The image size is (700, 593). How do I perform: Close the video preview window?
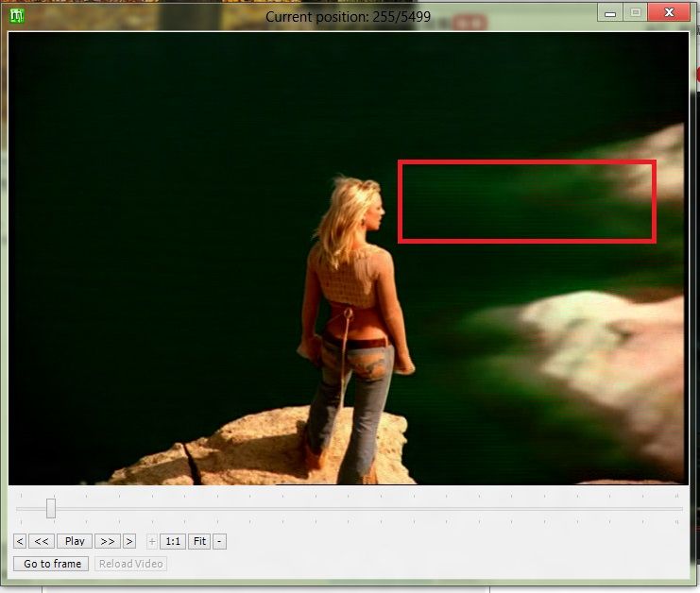(670, 12)
